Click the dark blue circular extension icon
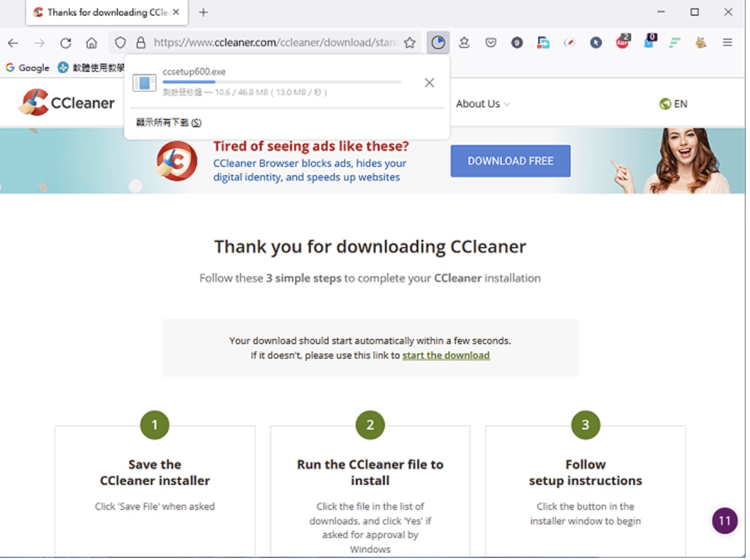This screenshot has width=750, height=560. click(596, 43)
